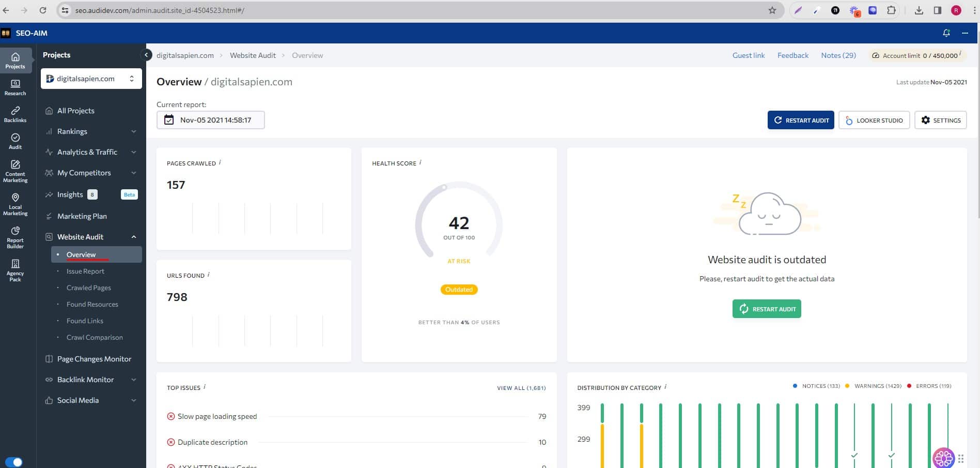Open Notes (29) link
The width and height of the screenshot is (980, 468).
(838, 55)
